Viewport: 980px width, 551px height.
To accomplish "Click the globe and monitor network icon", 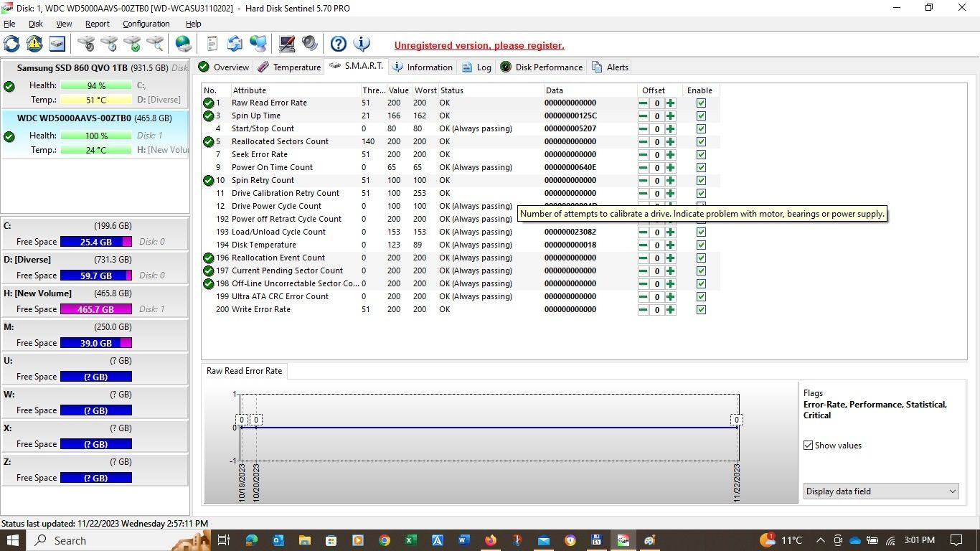I will [258, 44].
